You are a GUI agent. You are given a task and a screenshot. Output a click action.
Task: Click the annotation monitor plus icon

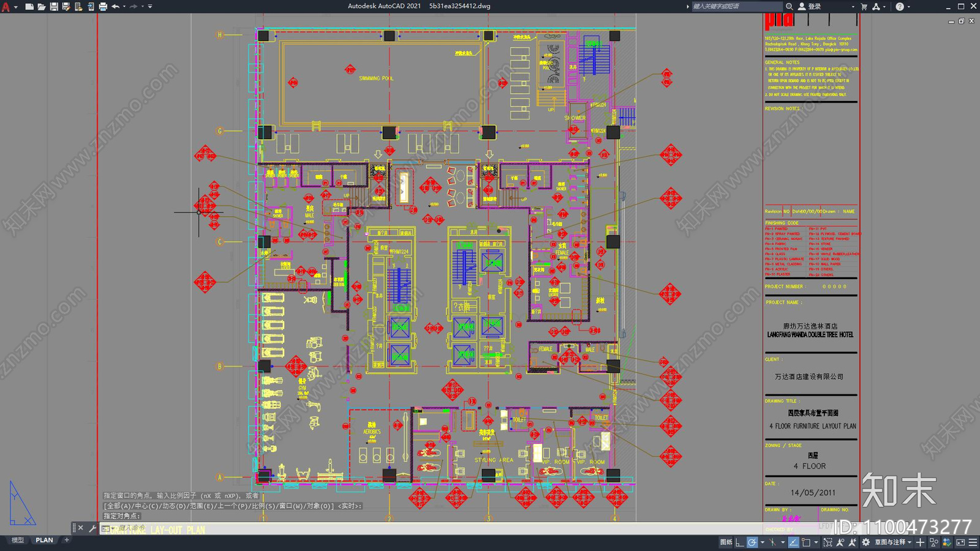coord(920,542)
